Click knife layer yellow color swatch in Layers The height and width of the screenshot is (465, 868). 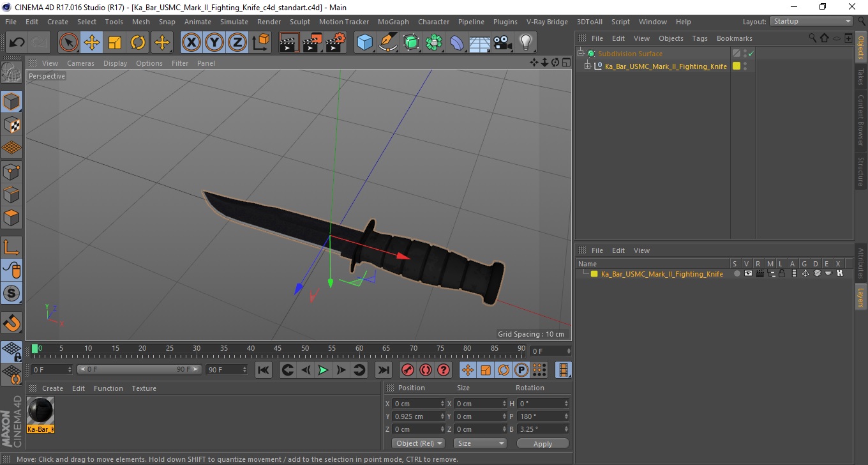[594, 274]
